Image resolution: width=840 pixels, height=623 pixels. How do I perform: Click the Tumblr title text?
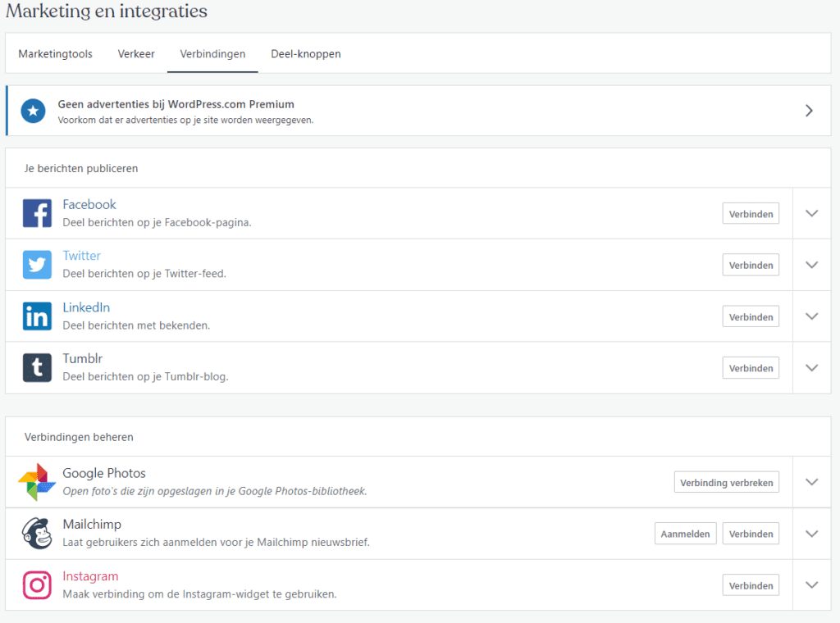[x=83, y=358]
